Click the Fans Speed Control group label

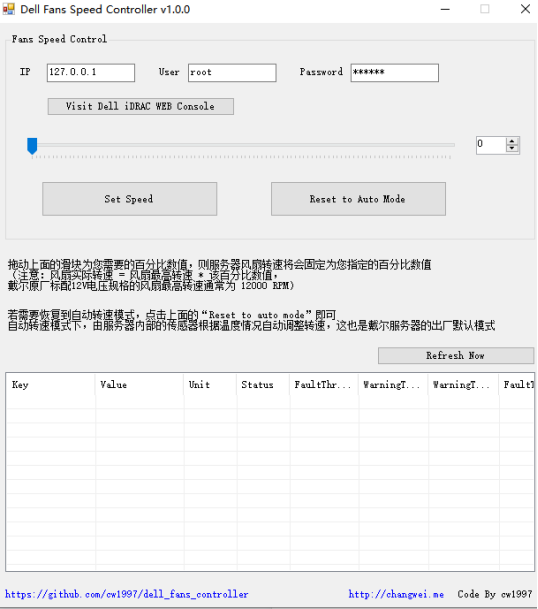(59, 39)
